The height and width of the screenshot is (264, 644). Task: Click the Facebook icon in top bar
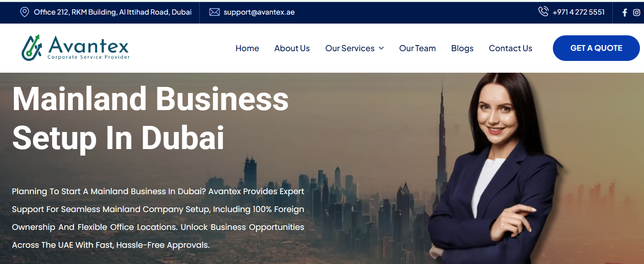(x=625, y=13)
